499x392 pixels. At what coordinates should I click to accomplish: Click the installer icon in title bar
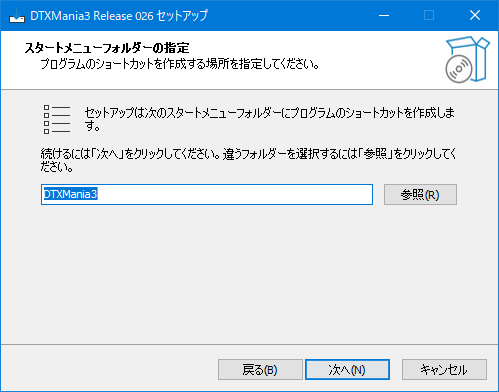(17, 15)
